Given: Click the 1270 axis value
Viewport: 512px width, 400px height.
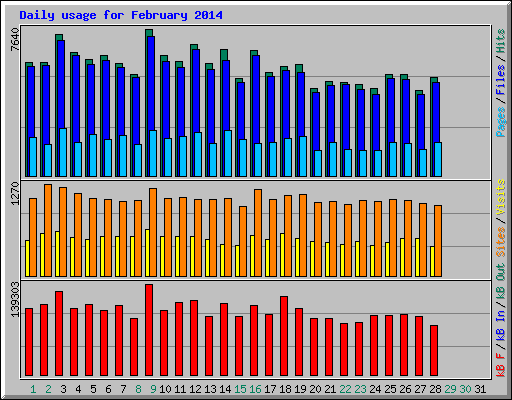Looking at the screenshot, I should (15, 193).
